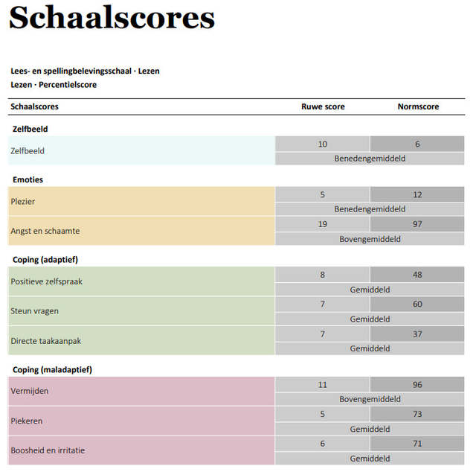Select the Zelfbeeld row label
This screenshot has width=476, height=475.
[28, 150]
